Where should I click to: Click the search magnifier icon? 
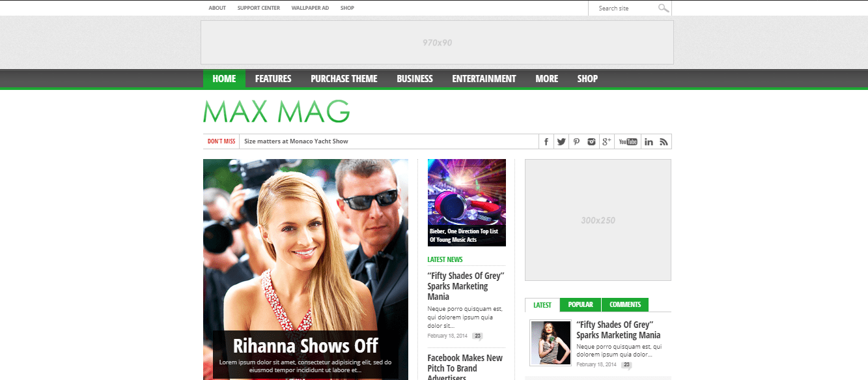pyautogui.click(x=663, y=8)
